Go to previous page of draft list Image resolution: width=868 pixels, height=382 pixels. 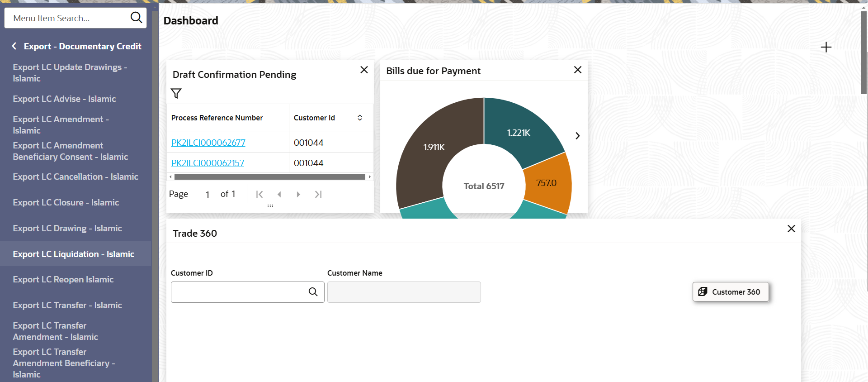pyautogui.click(x=279, y=194)
